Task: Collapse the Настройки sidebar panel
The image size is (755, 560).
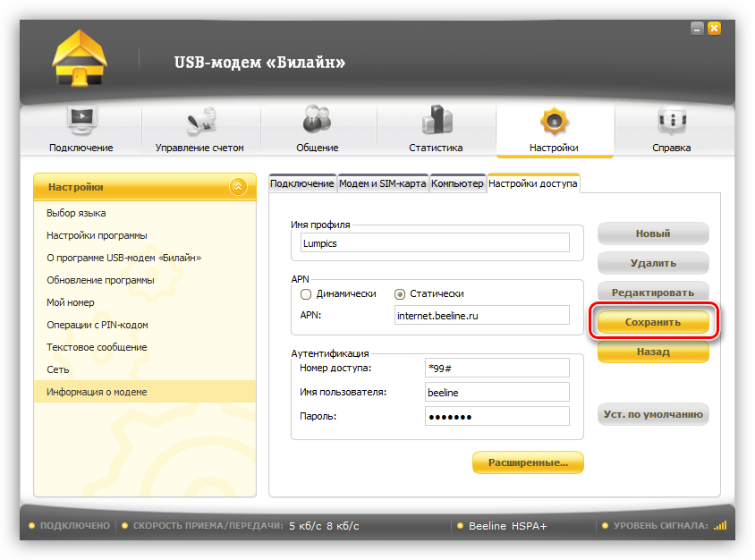Action: coord(237,187)
